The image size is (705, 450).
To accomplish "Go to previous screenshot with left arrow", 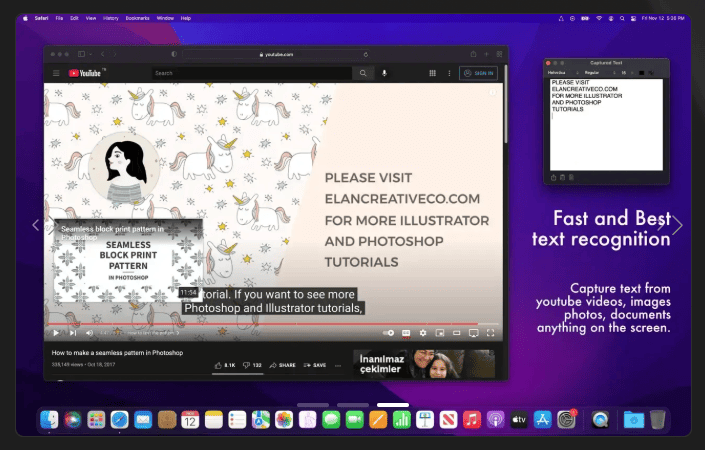I will click(36, 225).
